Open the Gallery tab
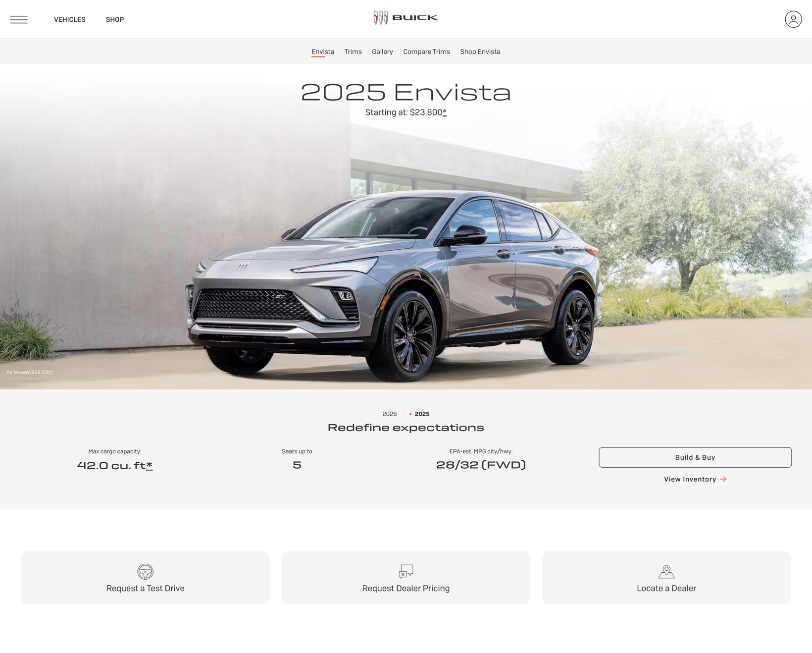 382,52
